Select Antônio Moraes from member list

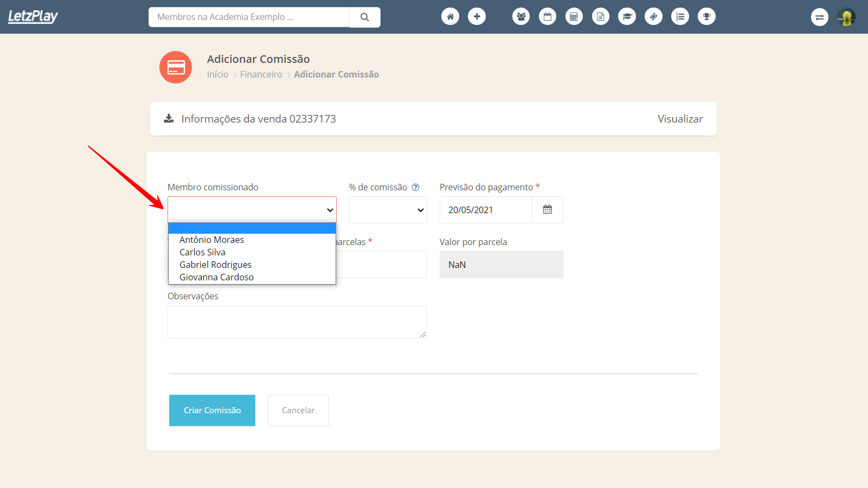211,240
